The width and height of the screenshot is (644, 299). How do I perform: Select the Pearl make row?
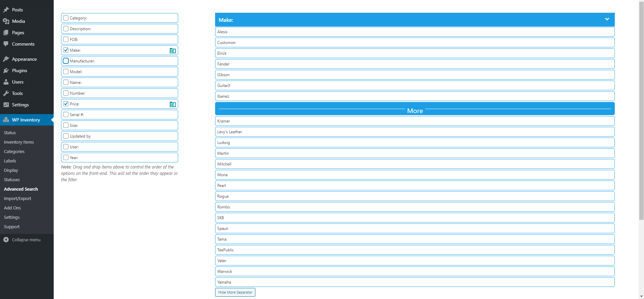415,186
